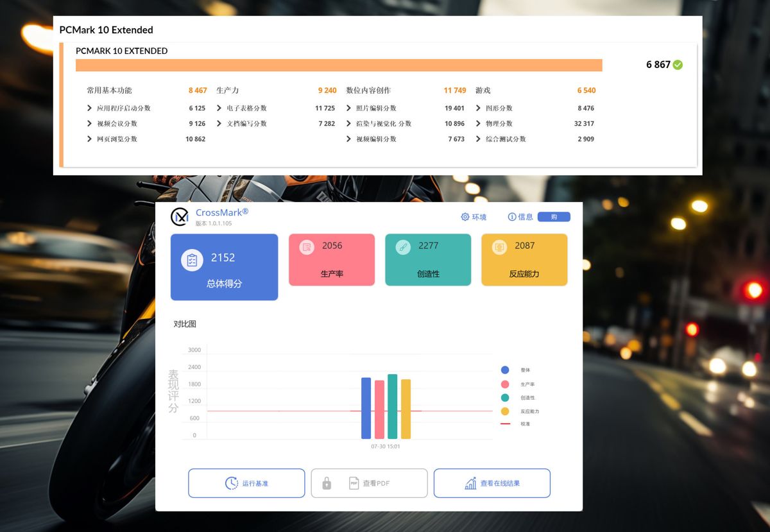This screenshot has width=770, height=532.
Task: Click the yellow responsiveness bar in chart
Action: click(x=406, y=409)
